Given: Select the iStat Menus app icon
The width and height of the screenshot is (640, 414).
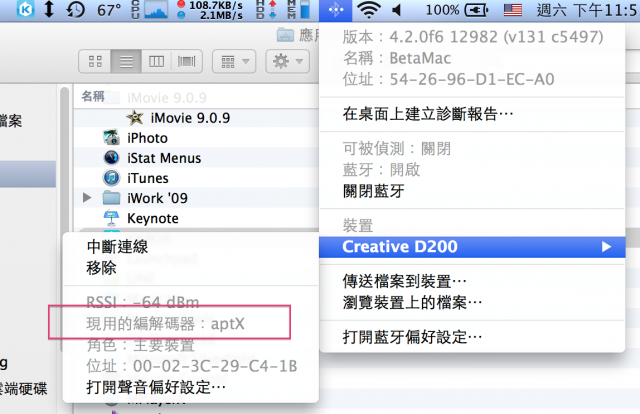Looking at the screenshot, I should pyautogui.click(x=111, y=158).
